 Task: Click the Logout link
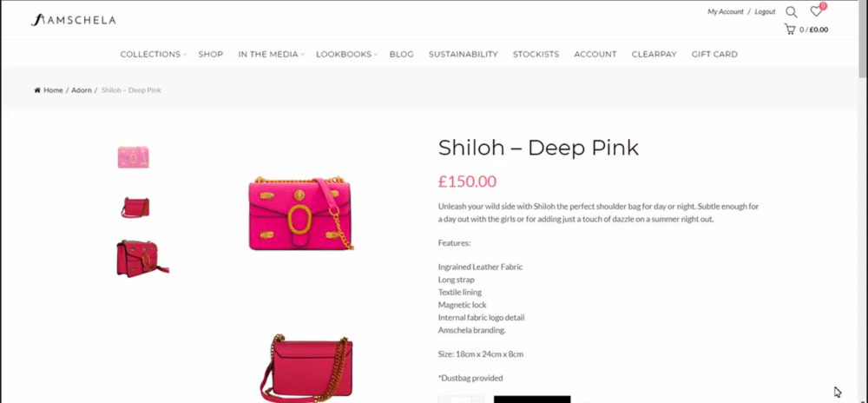point(765,11)
